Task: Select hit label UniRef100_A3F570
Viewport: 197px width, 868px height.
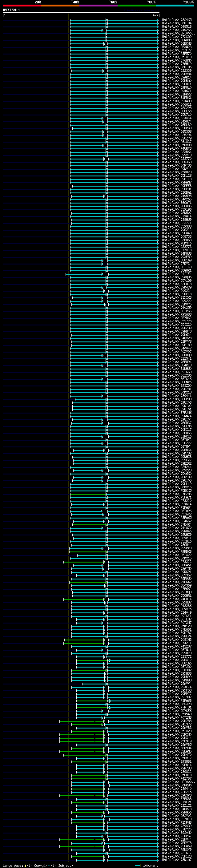Action: [177, 54]
